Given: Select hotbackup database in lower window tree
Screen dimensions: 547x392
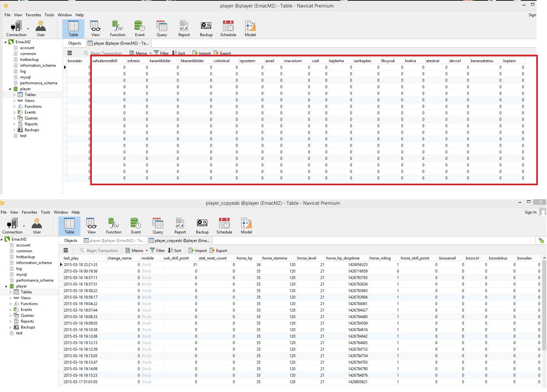Looking at the screenshot, I should tap(25, 257).
